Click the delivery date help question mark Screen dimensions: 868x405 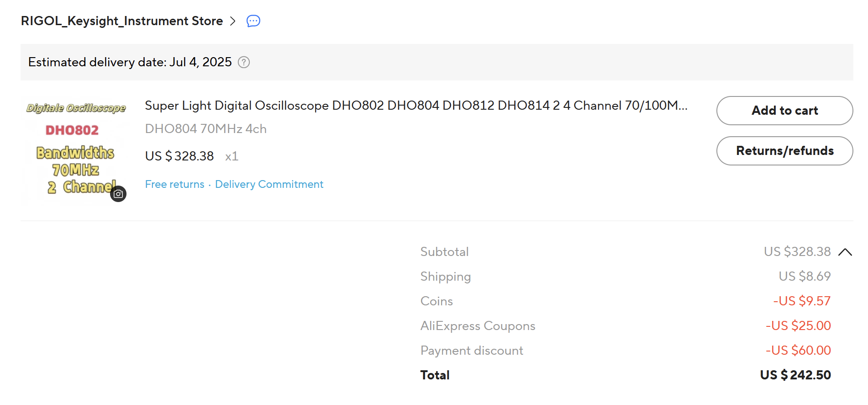click(x=244, y=62)
